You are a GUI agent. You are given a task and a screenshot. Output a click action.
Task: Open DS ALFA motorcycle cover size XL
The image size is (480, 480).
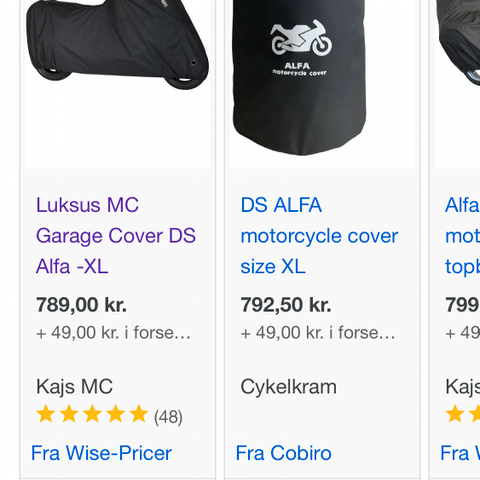(x=319, y=236)
